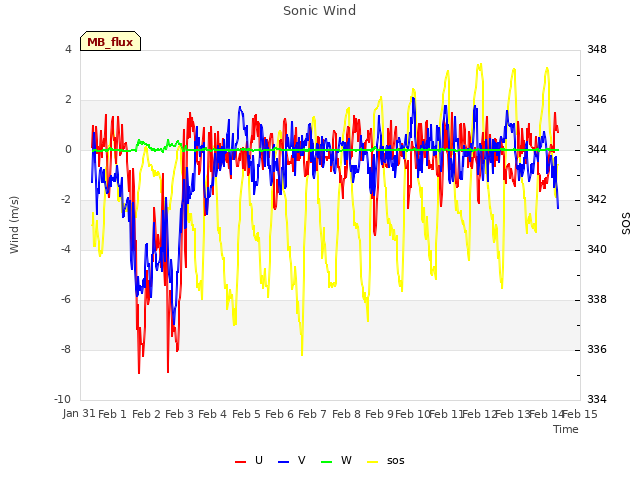
Task: Click the 334 value on sos axis
Action: [x=597, y=399]
